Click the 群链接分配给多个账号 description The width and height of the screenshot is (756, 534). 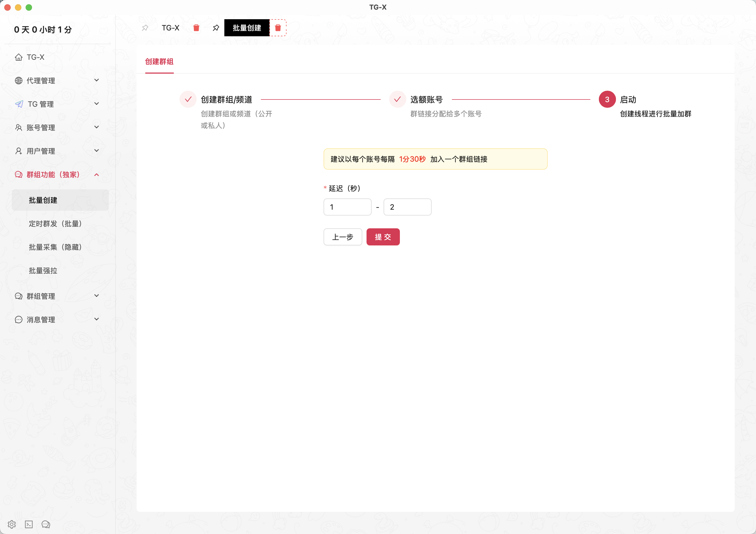(x=446, y=114)
